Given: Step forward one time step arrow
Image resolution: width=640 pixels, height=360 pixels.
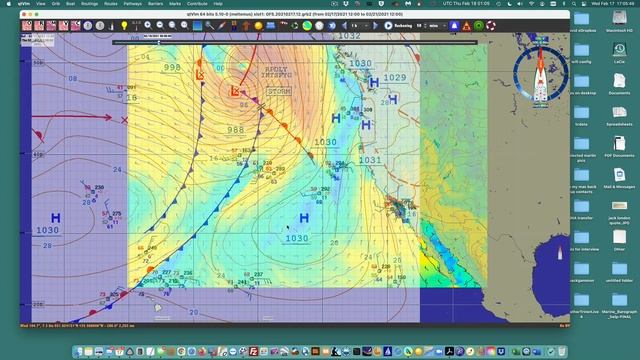Looking at the screenshot, I should (x=376, y=26).
